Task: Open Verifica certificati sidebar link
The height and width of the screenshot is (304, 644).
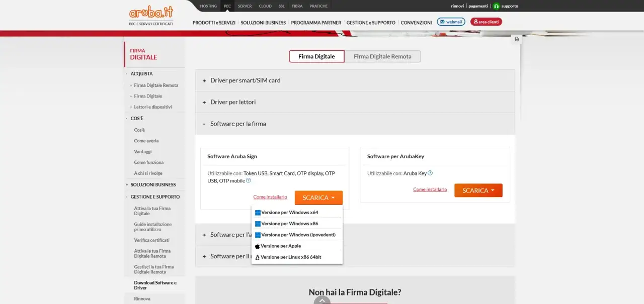Action: [152, 240]
